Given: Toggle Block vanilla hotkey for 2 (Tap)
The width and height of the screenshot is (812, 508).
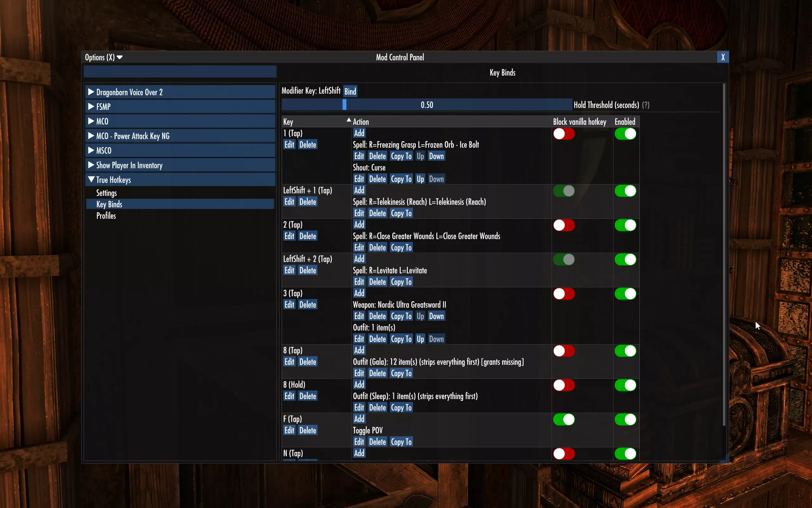Looking at the screenshot, I should click(x=564, y=225).
